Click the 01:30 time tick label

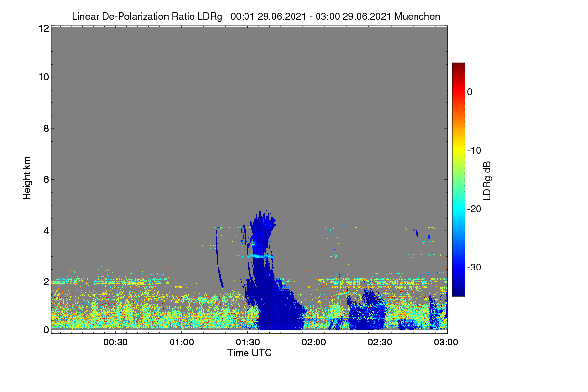click(248, 342)
